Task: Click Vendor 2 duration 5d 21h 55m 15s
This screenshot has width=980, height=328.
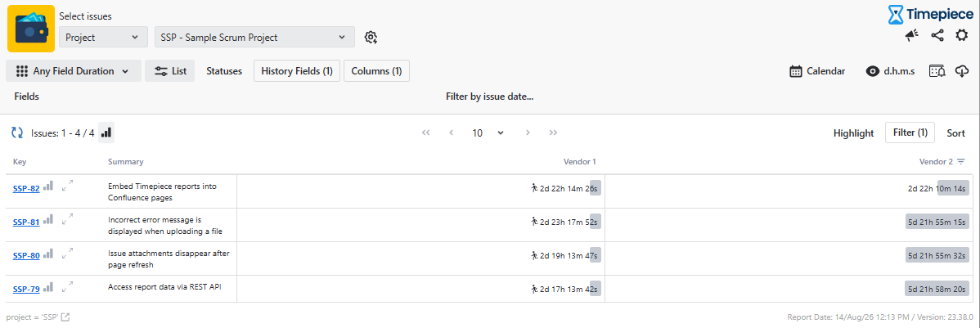Action: pyautogui.click(x=937, y=222)
